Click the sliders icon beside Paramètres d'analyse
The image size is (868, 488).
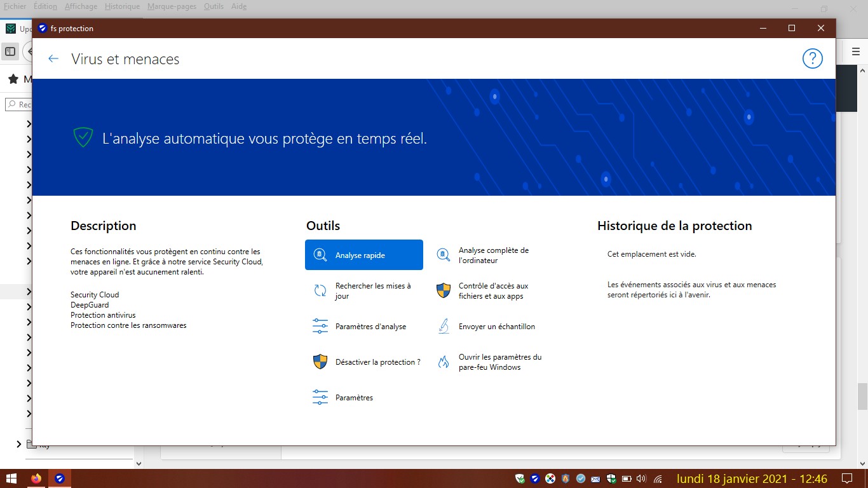click(x=320, y=327)
